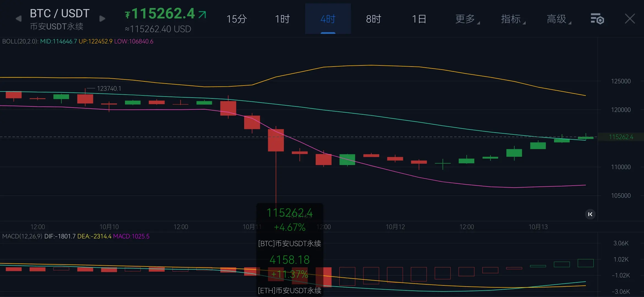Select the 15分 timeframe tab
Image resolution: width=644 pixels, height=297 pixels.
tap(236, 19)
